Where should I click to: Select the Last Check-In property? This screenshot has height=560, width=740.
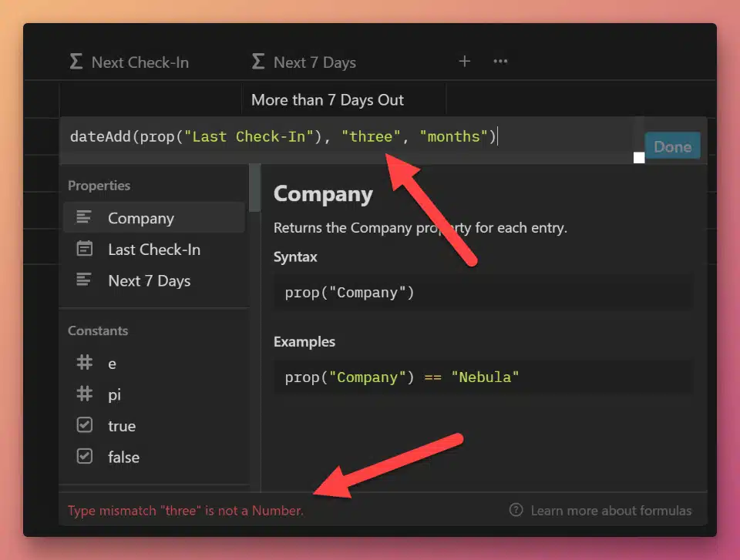154,249
